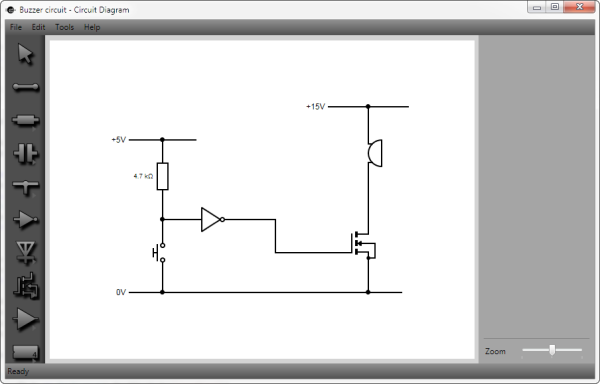Select the MOSFET transistor tool
Viewport: 600px width, 384px height.
click(x=26, y=286)
